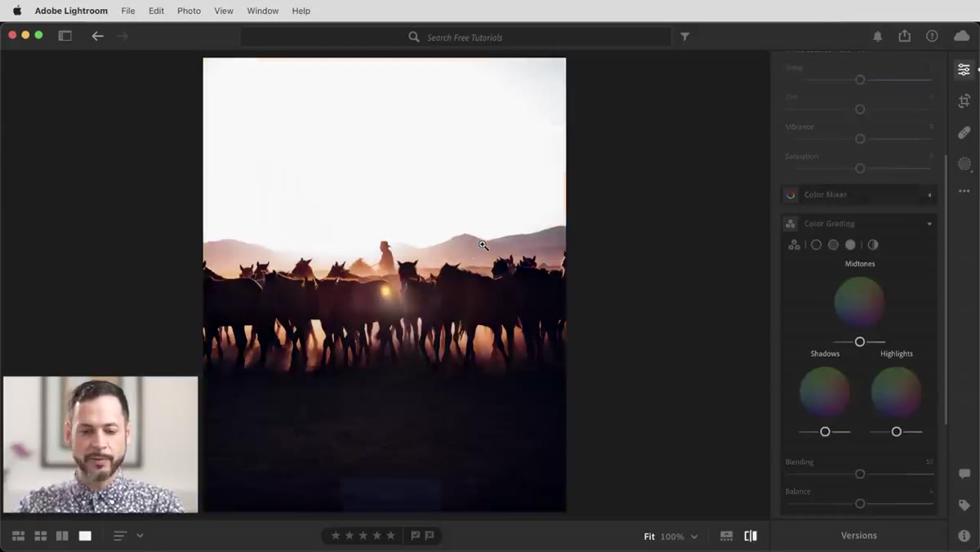Show the Info panel
Viewport: 980px width, 552px height.
click(964, 536)
